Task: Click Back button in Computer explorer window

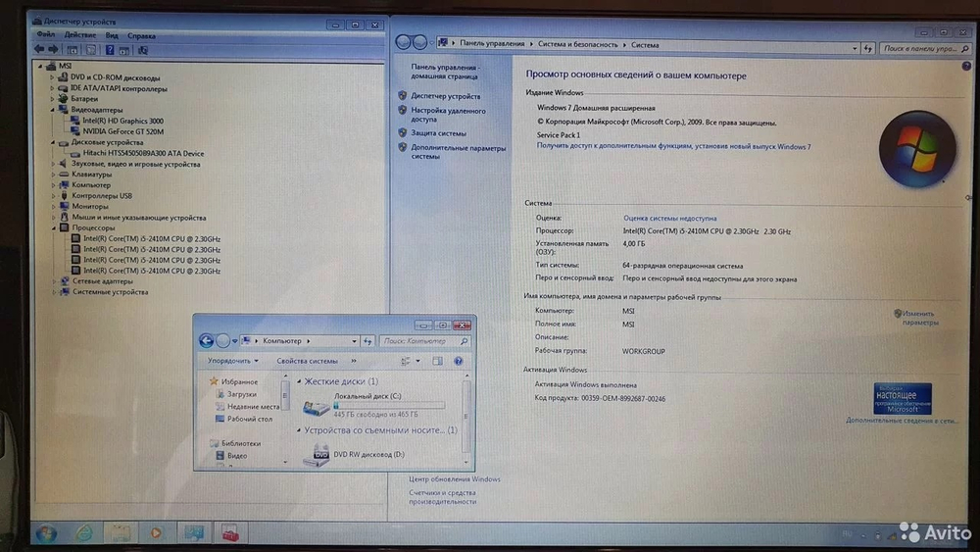Action: click(206, 340)
